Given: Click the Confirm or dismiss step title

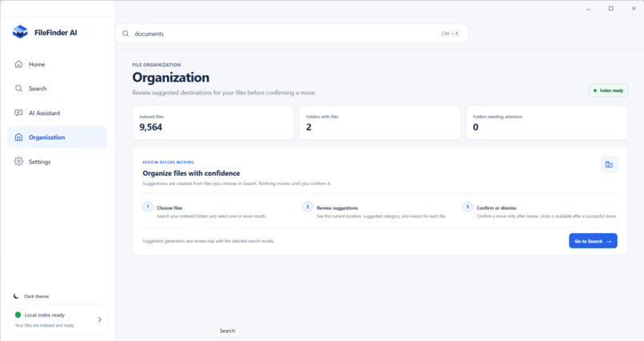Looking at the screenshot, I should [496, 208].
